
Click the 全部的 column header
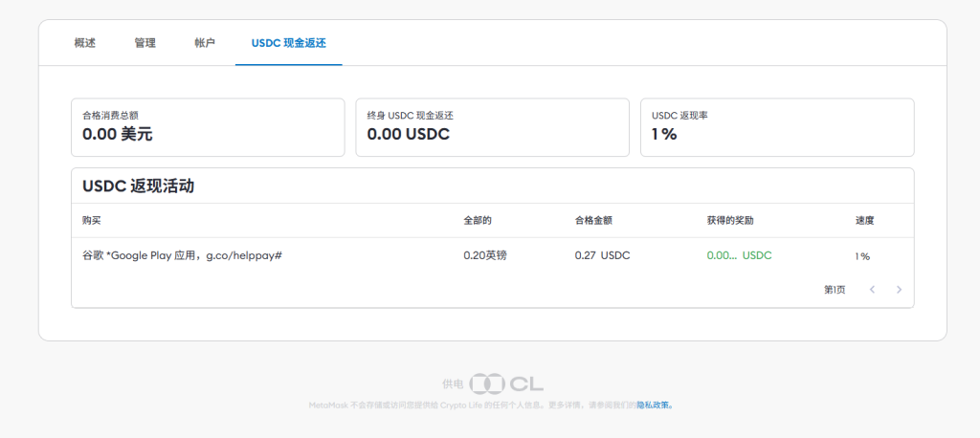(x=477, y=220)
